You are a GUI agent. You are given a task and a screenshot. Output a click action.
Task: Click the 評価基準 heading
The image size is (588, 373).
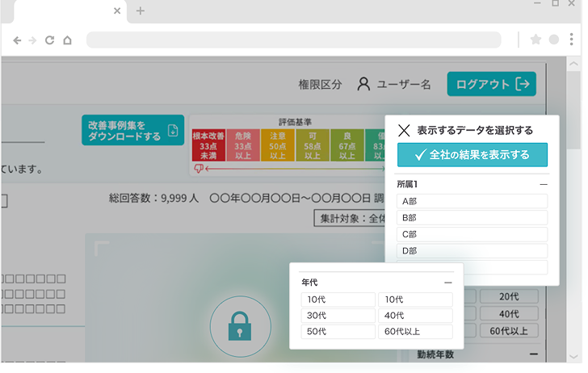pyautogui.click(x=295, y=122)
